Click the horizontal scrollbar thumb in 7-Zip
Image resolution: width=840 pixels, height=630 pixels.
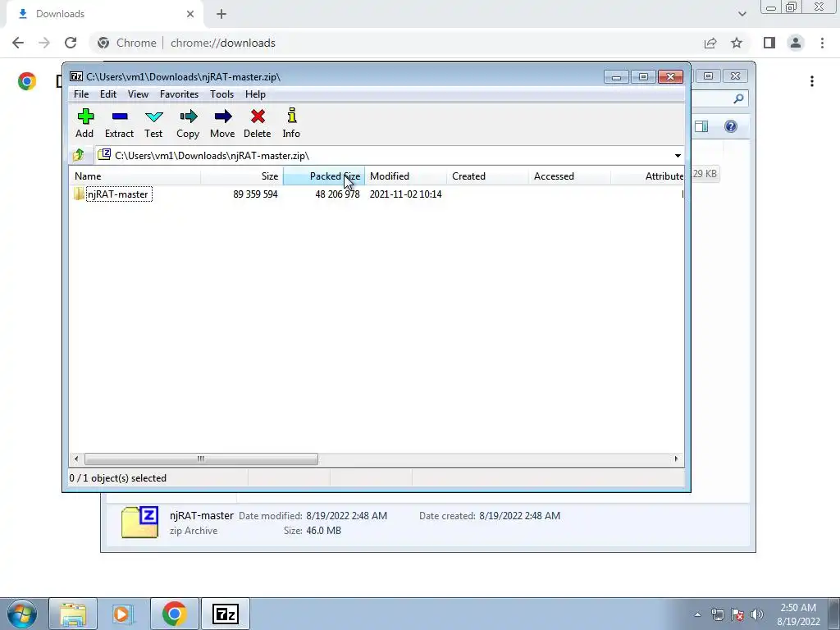(201, 459)
